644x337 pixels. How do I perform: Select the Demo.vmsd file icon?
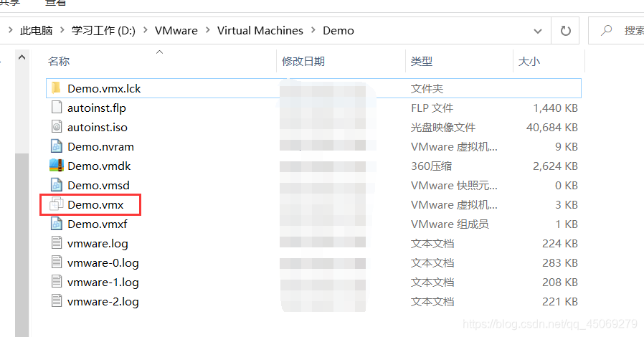56,185
